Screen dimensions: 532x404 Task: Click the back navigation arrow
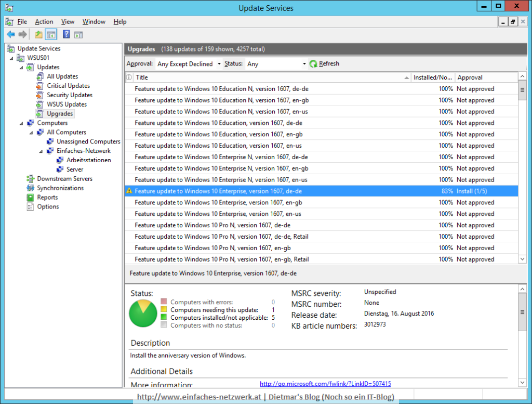click(x=10, y=34)
